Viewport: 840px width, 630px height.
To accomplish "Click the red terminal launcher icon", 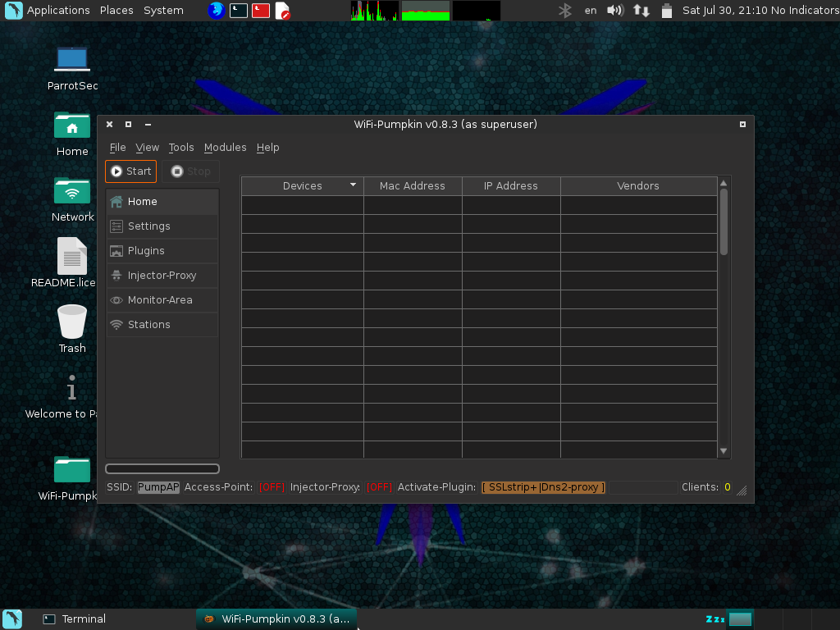I will coord(261,10).
